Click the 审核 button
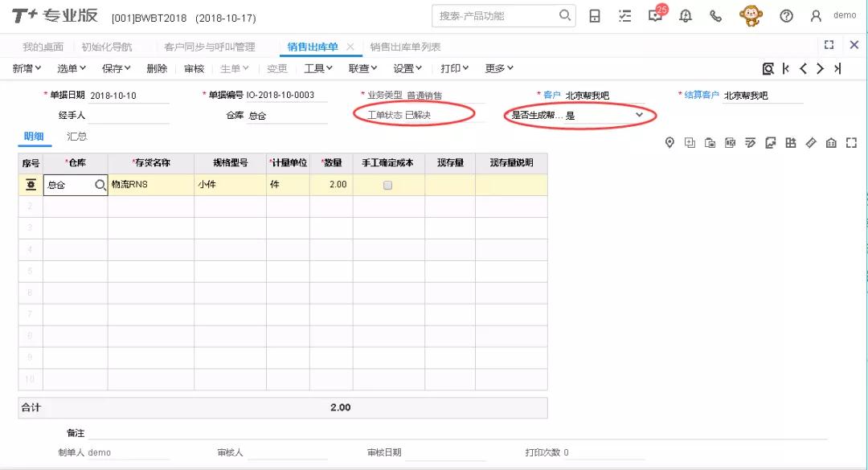The width and height of the screenshot is (868, 470). pyautogui.click(x=194, y=68)
